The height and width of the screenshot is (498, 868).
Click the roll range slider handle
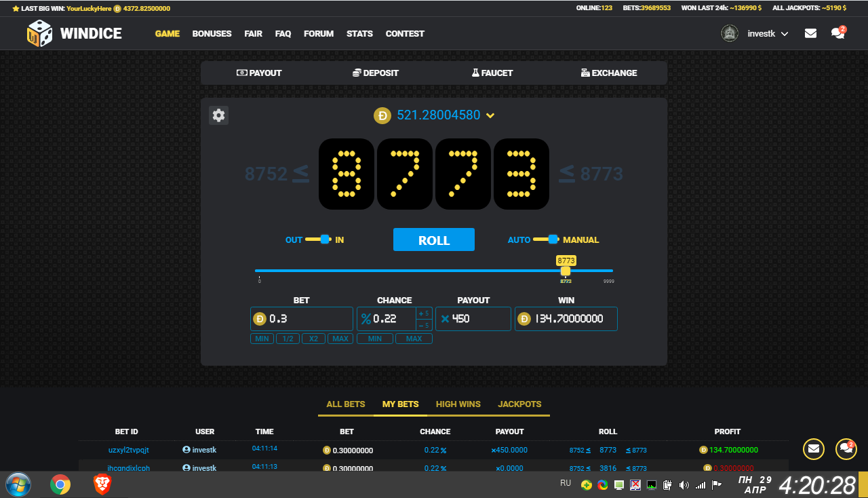click(x=566, y=271)
